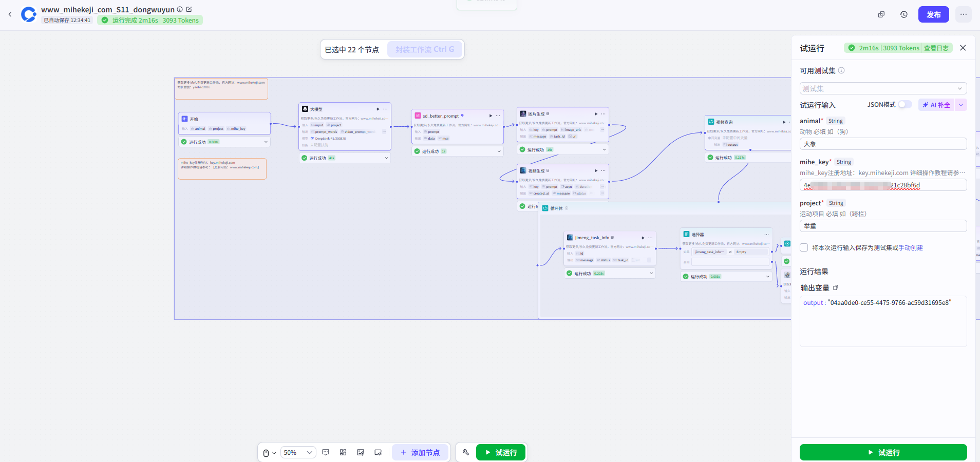Viewport: 980px width, 462px height.
Task: Click the image export icon in bottom toolbar
Action: click(361, 452)
